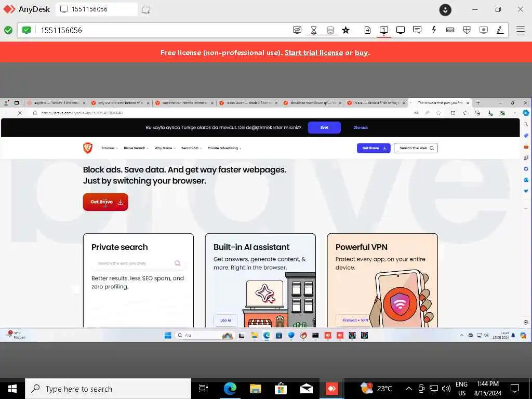Open the AnyDesk hamburger main menu
Viewport: 532px width, 399px height.
(x=521, y=30)
